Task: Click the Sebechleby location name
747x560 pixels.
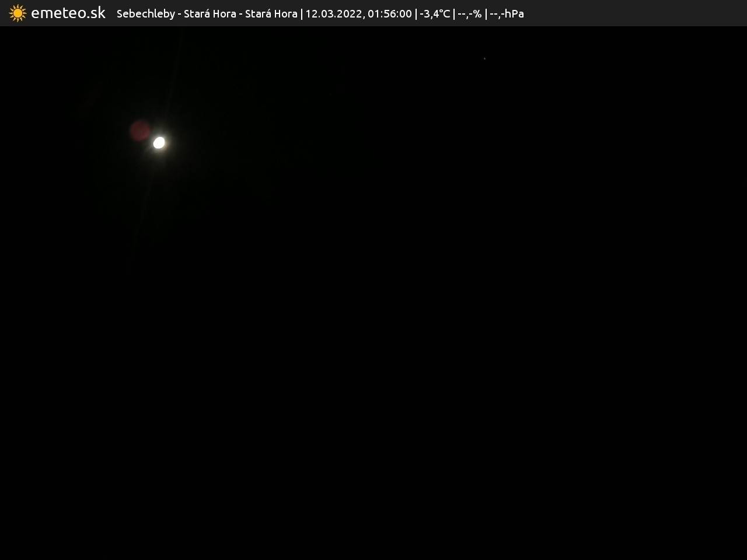Action: pos(145,13)
